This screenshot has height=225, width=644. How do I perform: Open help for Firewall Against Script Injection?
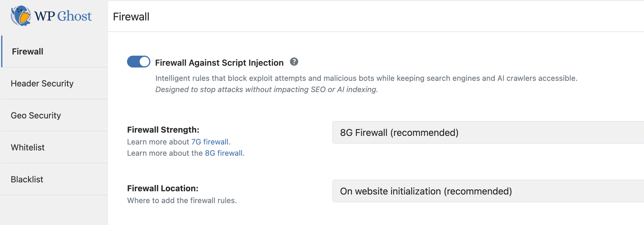pos(294,62)
